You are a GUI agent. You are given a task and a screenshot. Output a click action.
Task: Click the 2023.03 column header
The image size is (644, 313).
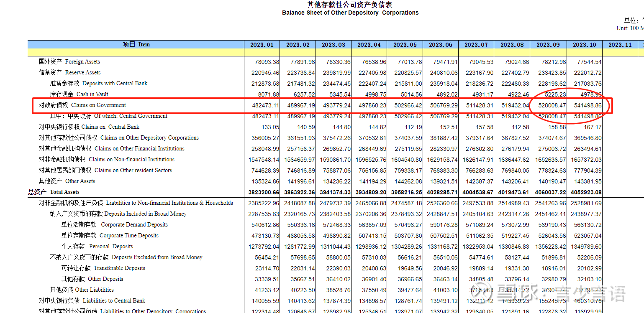(x=334, y=45)
